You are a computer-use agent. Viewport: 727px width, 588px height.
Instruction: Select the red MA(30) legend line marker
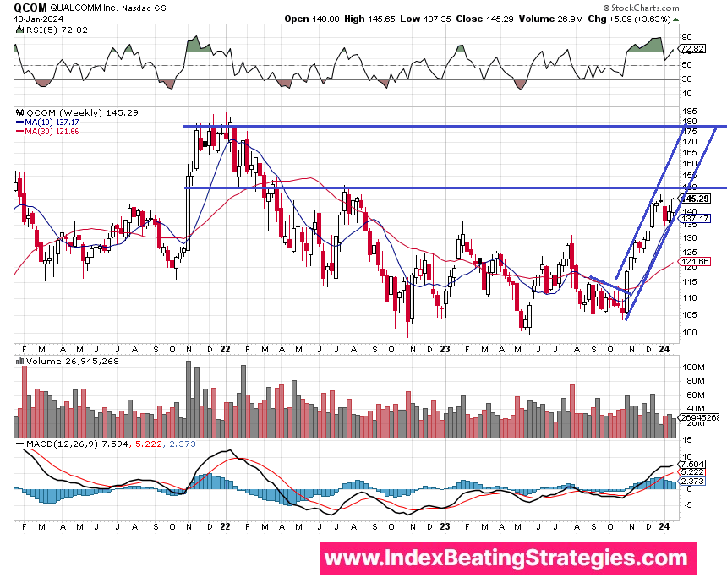coord(19,132)
